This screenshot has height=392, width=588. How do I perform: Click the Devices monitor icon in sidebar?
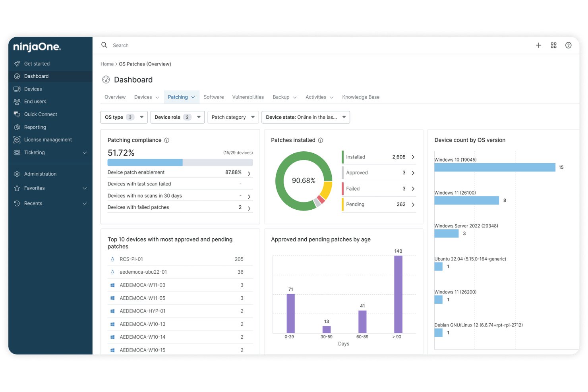click(x=17, y=89)
